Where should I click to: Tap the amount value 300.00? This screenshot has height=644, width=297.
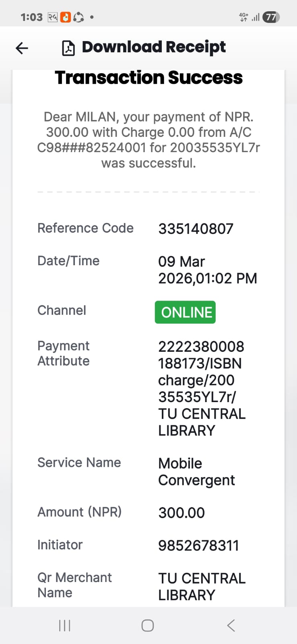click(x=181, y=513)
